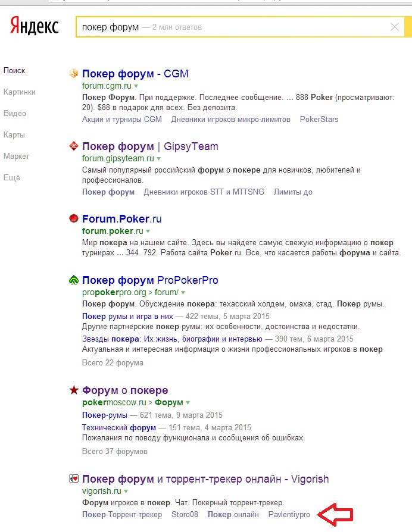Open GipsyTeam's Покер форум sitelink
412x532 pixels.
pyautogui.click(x=108, y=192)
